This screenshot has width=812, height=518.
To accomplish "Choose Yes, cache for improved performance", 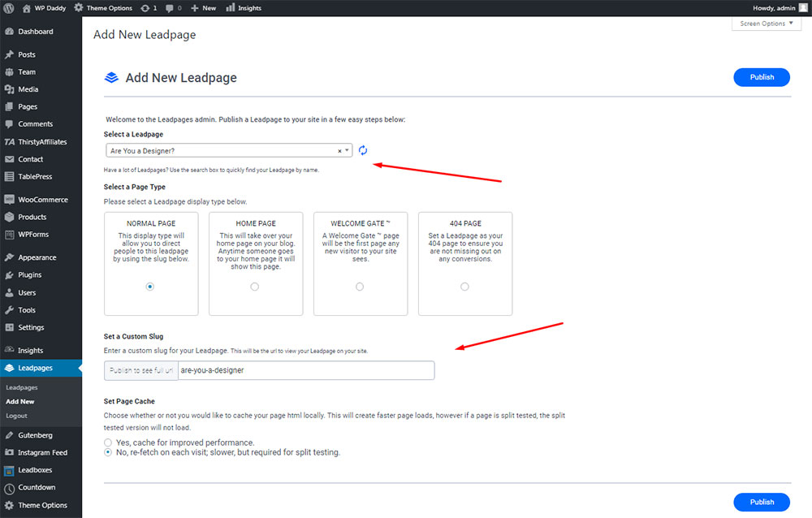I will click(x=108, y=442).
